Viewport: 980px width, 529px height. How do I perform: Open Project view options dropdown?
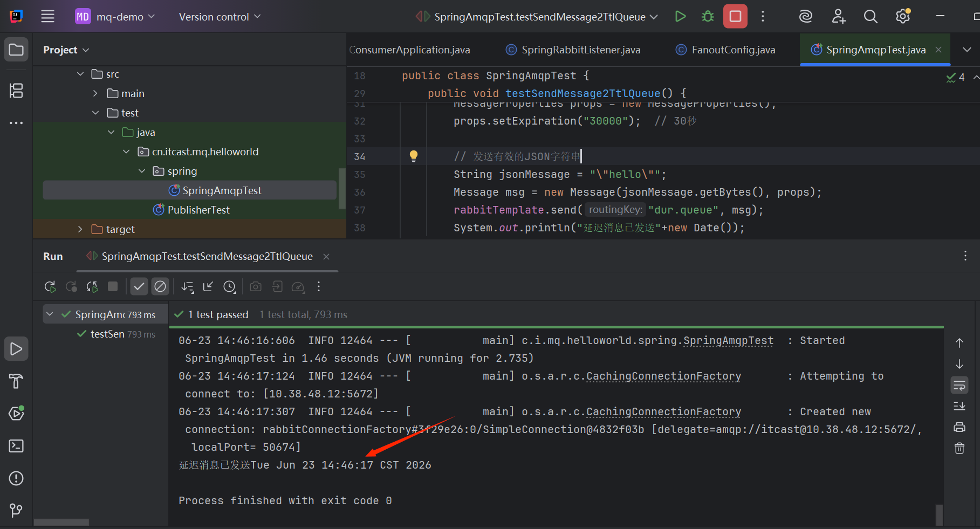[x=66, y=50]
